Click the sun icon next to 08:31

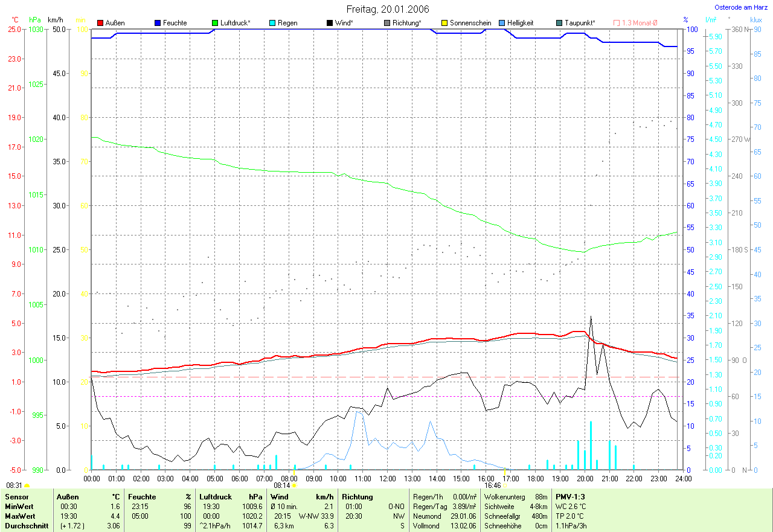(27, 486)
